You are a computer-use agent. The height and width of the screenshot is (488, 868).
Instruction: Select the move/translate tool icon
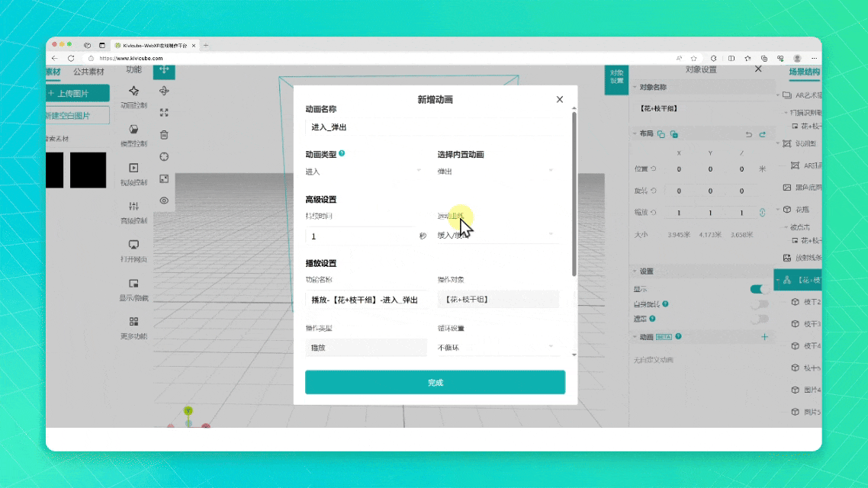pyautogui.click(x=164, y=70)
